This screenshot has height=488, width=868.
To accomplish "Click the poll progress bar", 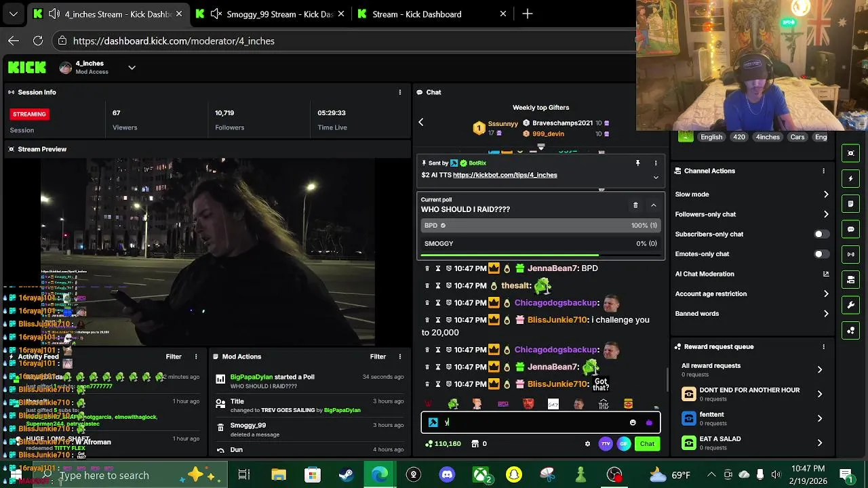I will [x=540, y=256].
